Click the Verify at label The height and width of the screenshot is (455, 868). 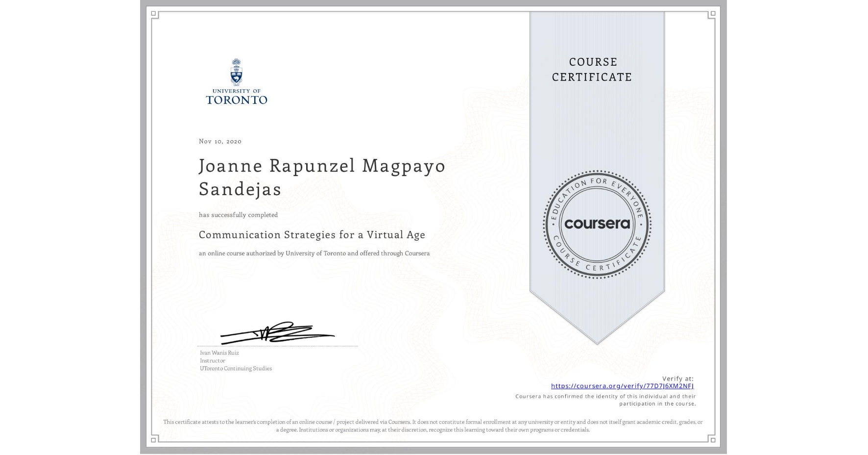(678, 378)
